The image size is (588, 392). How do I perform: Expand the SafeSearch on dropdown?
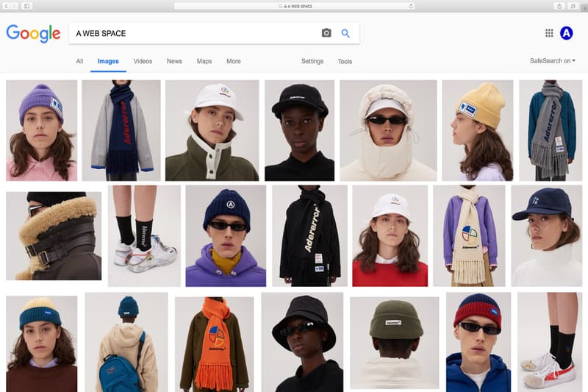(x=552, y=61)
